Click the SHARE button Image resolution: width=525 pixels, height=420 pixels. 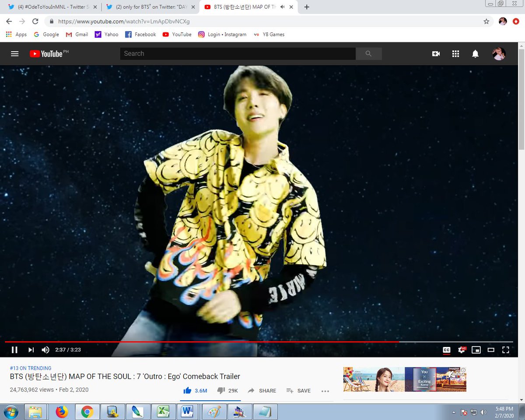pyautogui.click(x=262, y=391)
